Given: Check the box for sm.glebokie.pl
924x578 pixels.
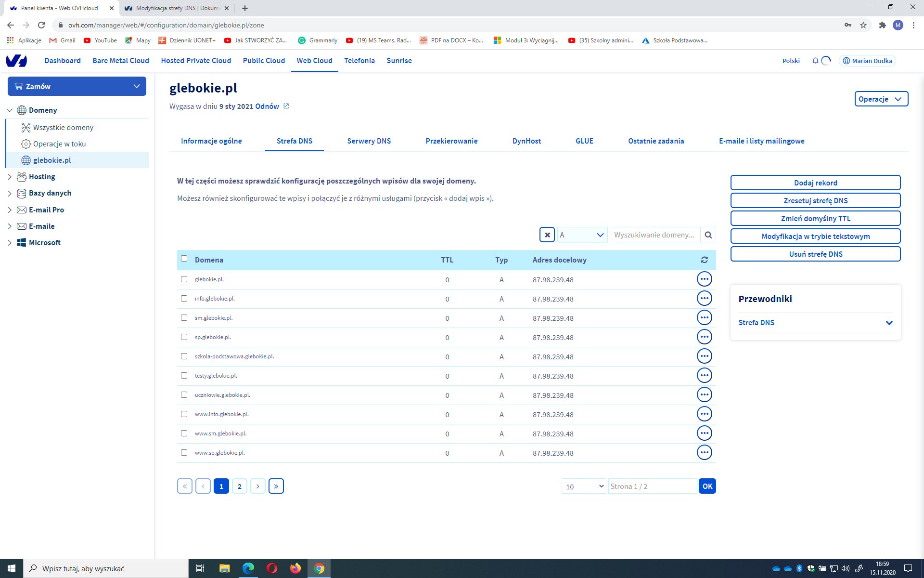Looking at the screenshot, I should click(184, 318).
